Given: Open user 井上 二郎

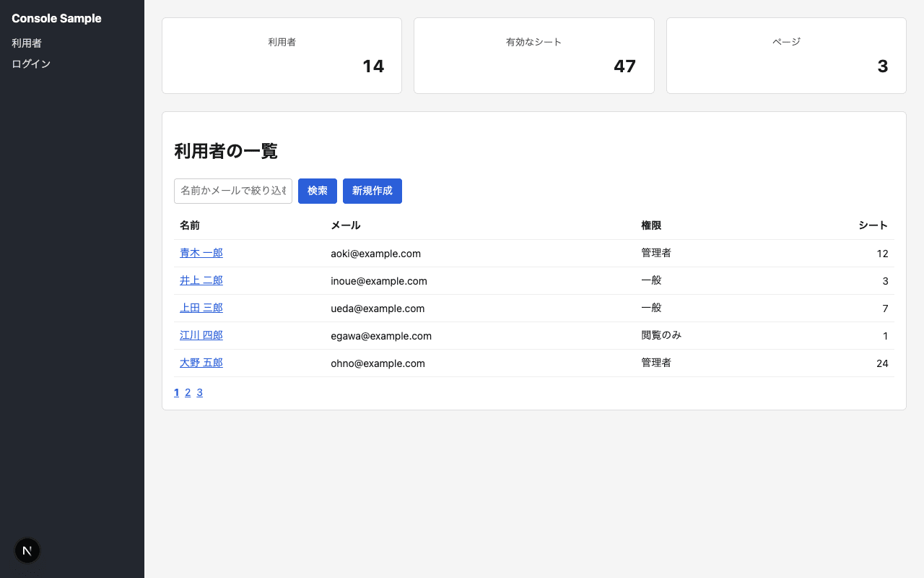Looking at the screenshot, I should click(201, 280).
